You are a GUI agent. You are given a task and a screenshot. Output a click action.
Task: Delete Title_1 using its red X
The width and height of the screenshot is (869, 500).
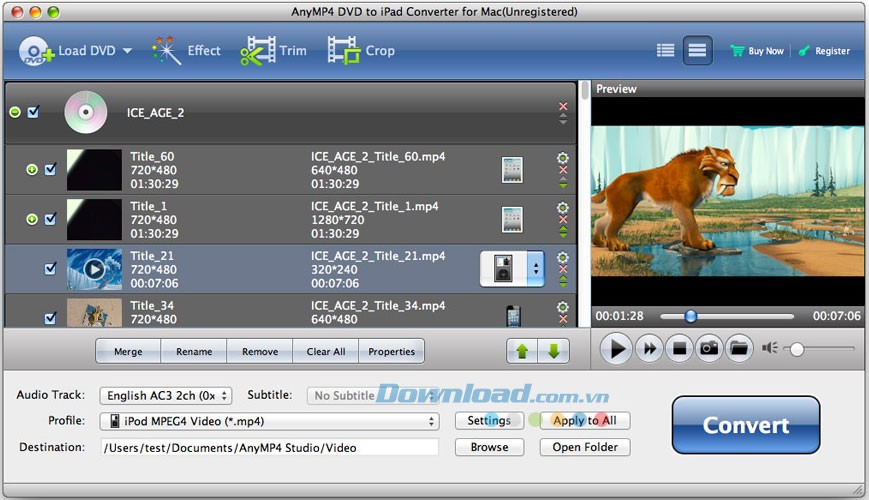(x=563, y=220)
